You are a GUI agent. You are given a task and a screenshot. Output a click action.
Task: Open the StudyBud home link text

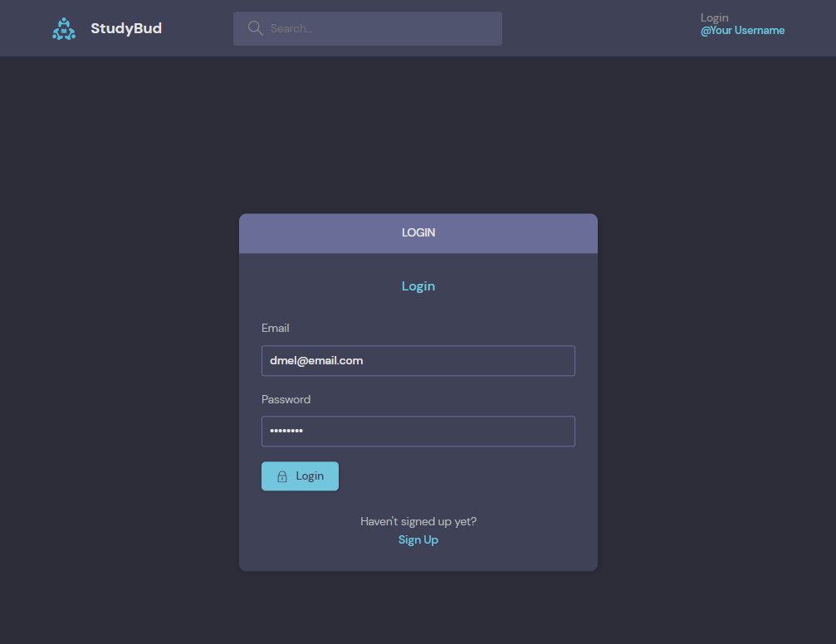pyautogui.click(x=126, y=28)
